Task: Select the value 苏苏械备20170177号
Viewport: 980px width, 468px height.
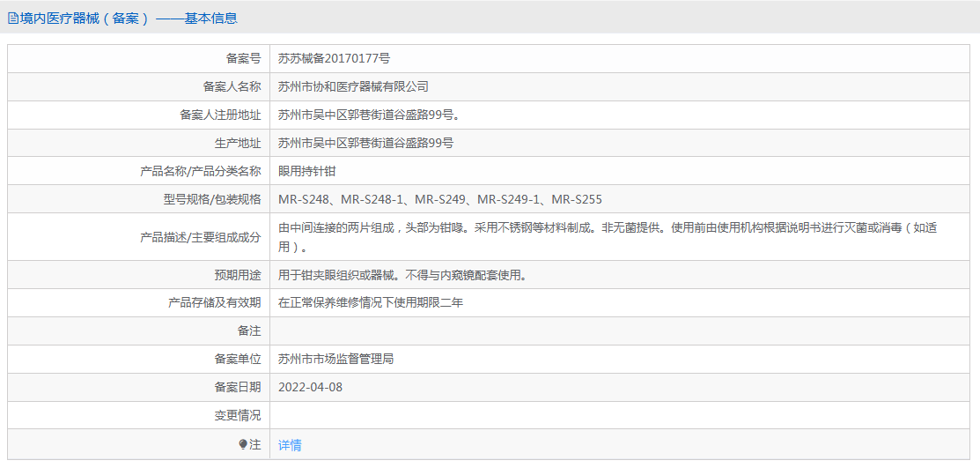Action: [335, 59]
